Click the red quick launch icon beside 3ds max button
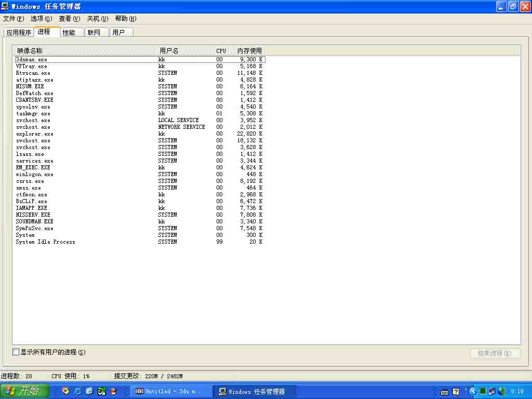 click(x=113, y=391)
